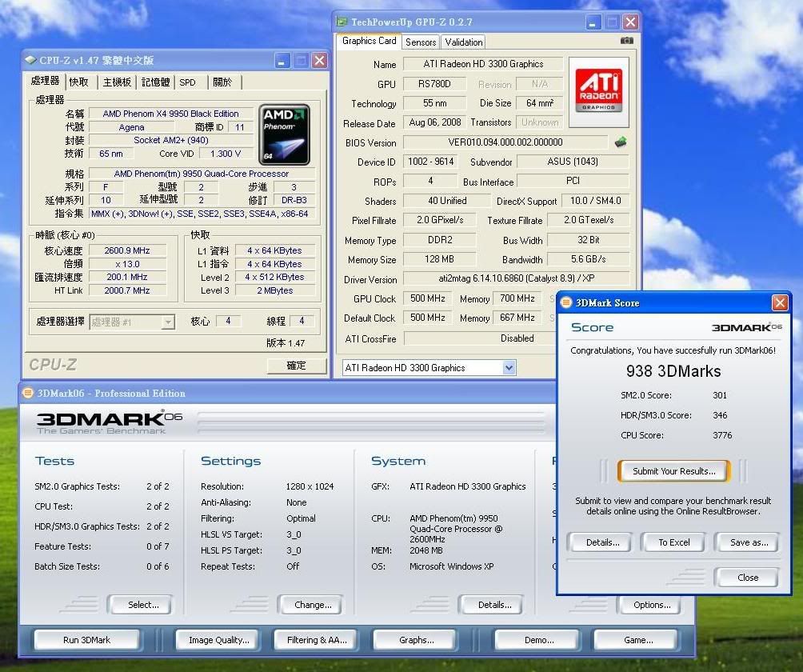Click the To Excel button
Screen dimensions: 803x672
point(674,542)
